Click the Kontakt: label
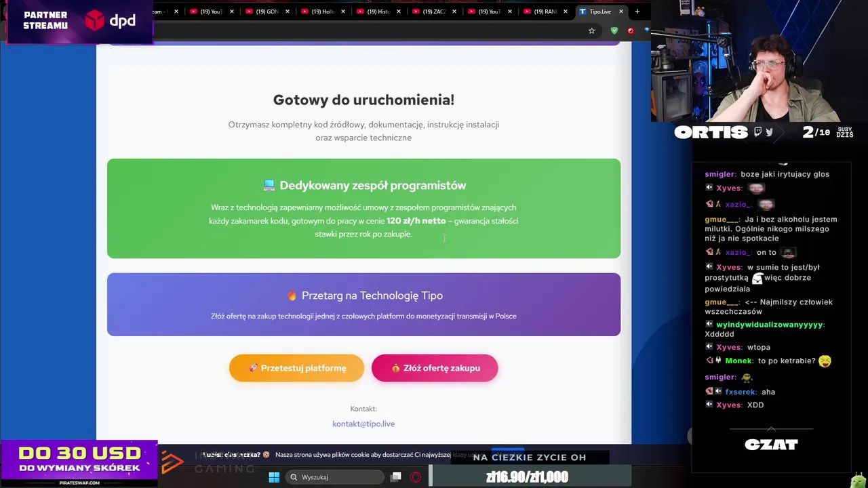The height and width of the screenshot is (488, 868). click(363, 409)
